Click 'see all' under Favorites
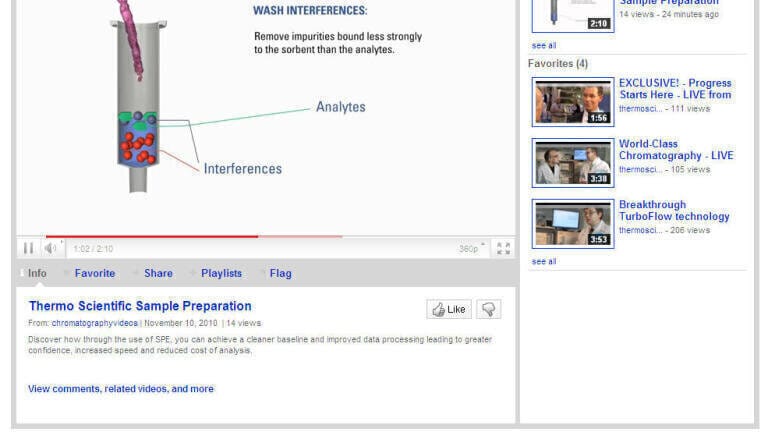 (544, 262)
